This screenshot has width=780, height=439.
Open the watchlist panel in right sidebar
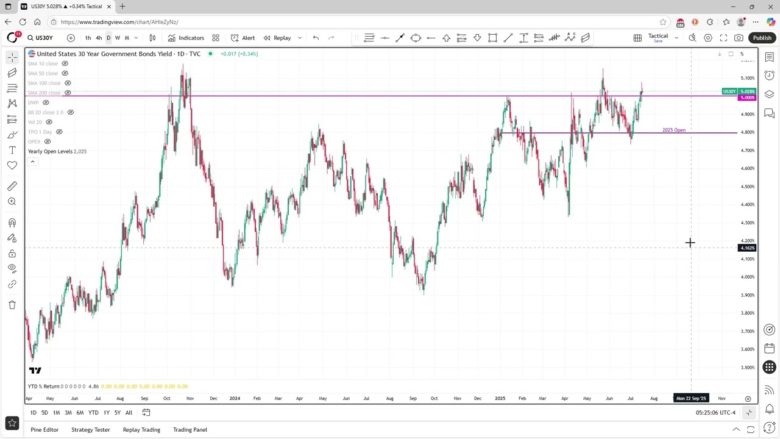coord(769,57)
